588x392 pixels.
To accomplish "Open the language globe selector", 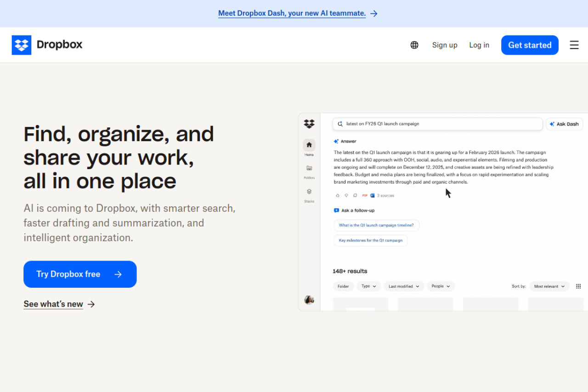I will (414, 45).
